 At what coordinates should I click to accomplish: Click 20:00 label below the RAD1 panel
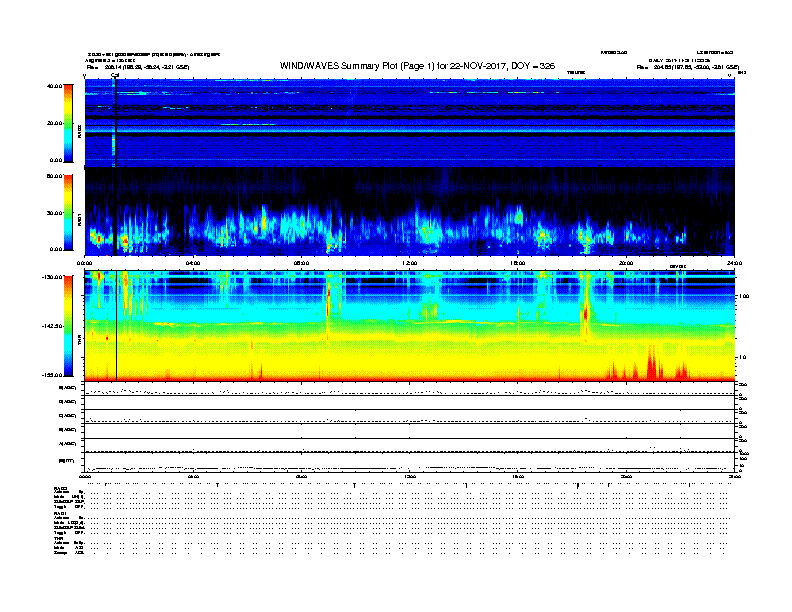[626, 263]
